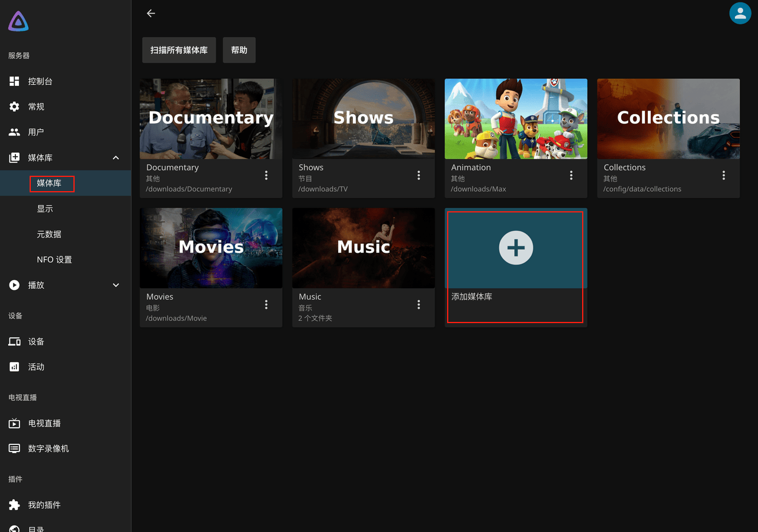
Task: Open Documentary library three-dot menu
Action: coord(266,175)
